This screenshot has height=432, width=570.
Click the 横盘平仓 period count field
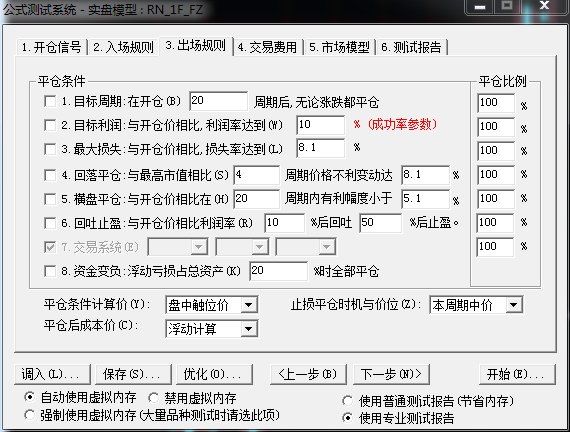click(257, 199)
